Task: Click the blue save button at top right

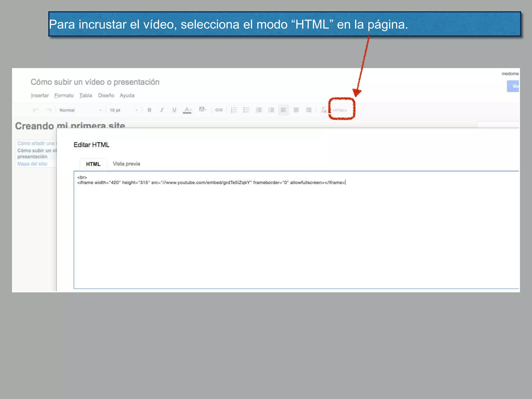Action: point(513,86)
